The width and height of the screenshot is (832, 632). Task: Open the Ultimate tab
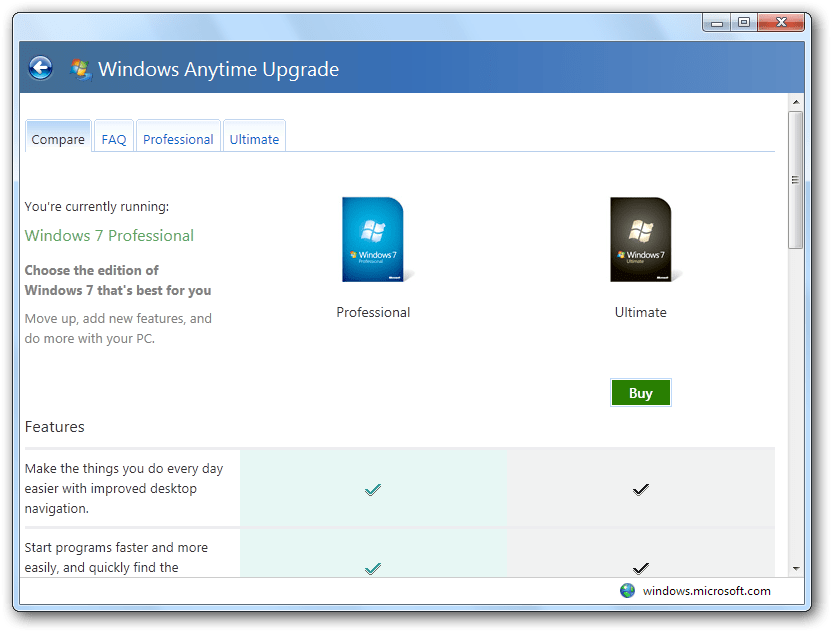click(254, 136)
